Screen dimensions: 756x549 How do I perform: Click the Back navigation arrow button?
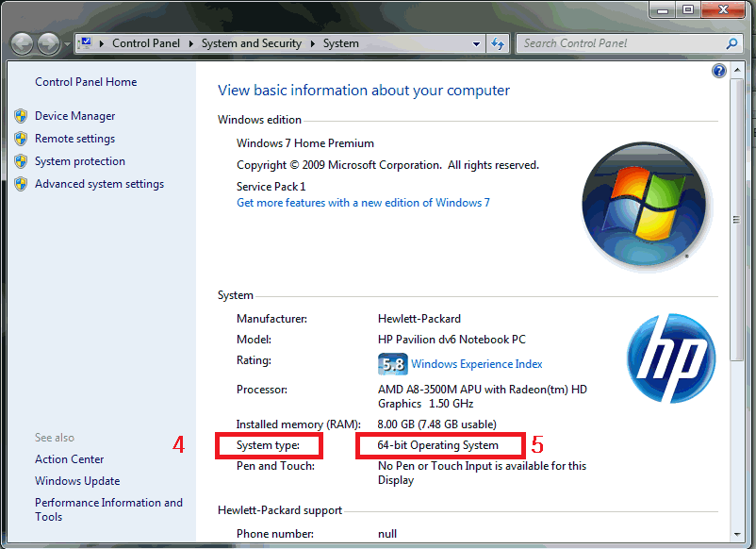pos(23,43)
